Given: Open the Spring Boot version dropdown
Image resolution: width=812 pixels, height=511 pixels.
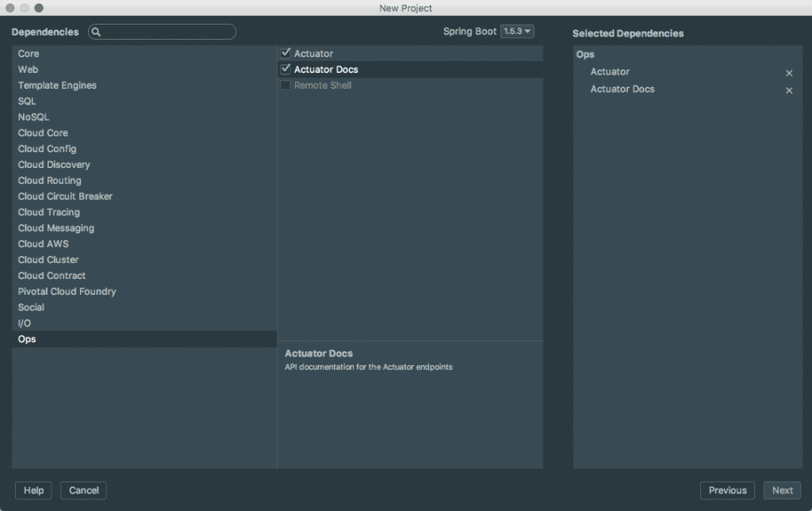Looking at the screenshot, I should (518, 32).
